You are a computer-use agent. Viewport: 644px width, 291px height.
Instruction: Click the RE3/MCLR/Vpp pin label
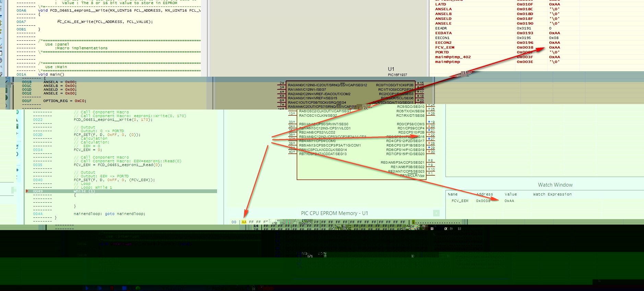(x=412, y=176)
